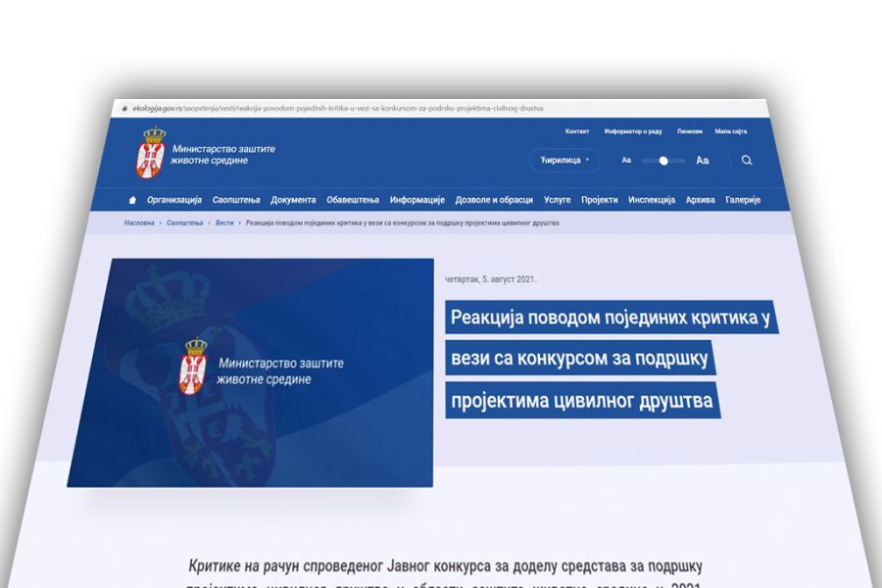Click the Serbian coat of arms logo
The image size is (882, 588).
[x=151, y=153]
